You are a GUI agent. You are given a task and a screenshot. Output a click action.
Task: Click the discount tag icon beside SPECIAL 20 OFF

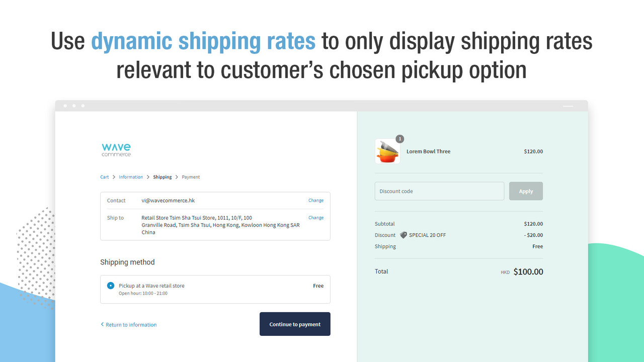(404, 235)
